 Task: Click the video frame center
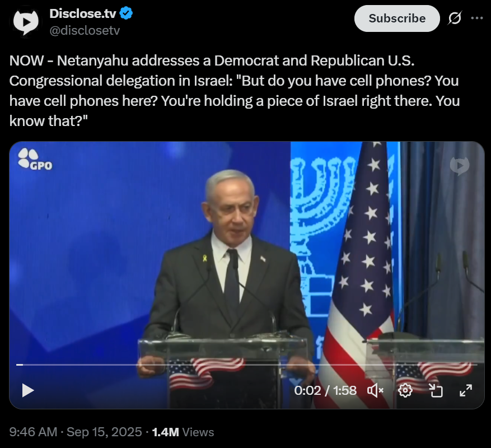pyautogui.click(x=247, y=275)
